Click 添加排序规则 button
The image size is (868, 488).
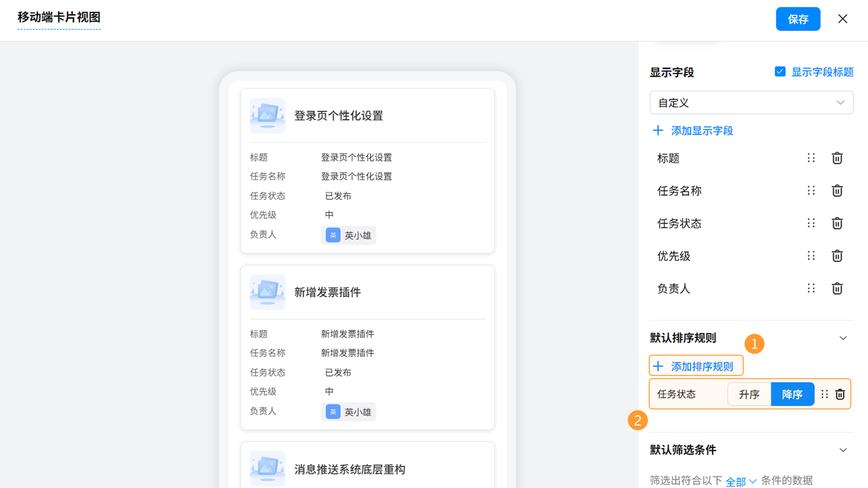tap(696, 366)
